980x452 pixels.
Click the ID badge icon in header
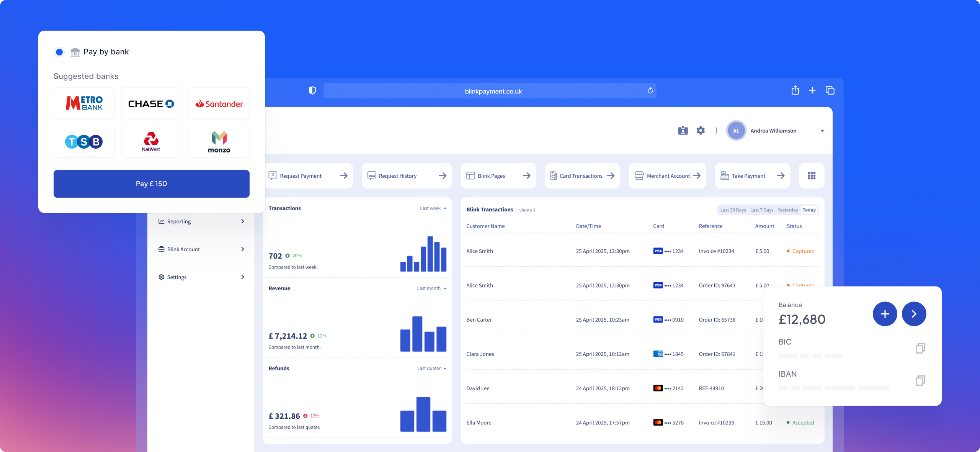[683, 131]
